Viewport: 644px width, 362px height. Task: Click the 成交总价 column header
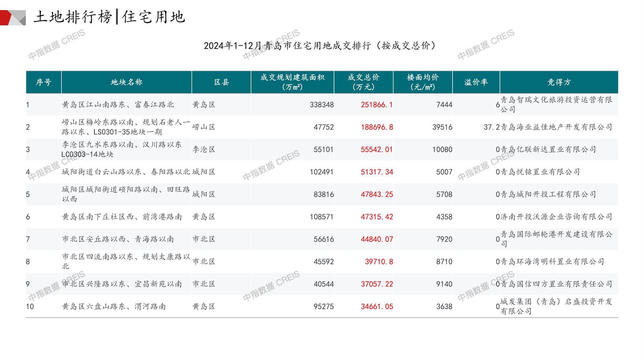tap(363, 82)
